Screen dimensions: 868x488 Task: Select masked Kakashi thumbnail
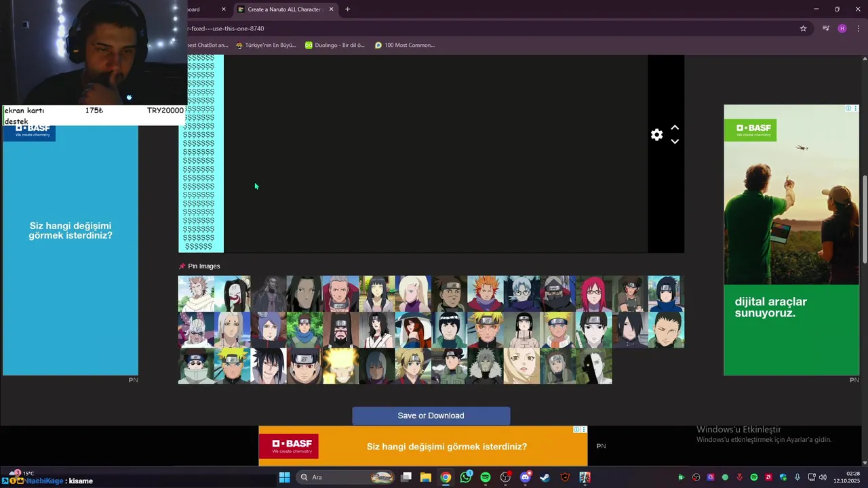pyautogui.click(x=557, y=293)
